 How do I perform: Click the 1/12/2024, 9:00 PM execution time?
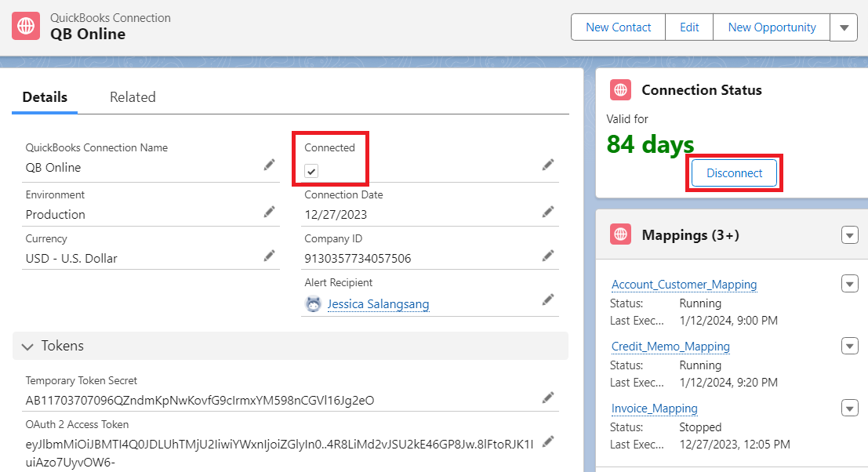click(728, 321)
